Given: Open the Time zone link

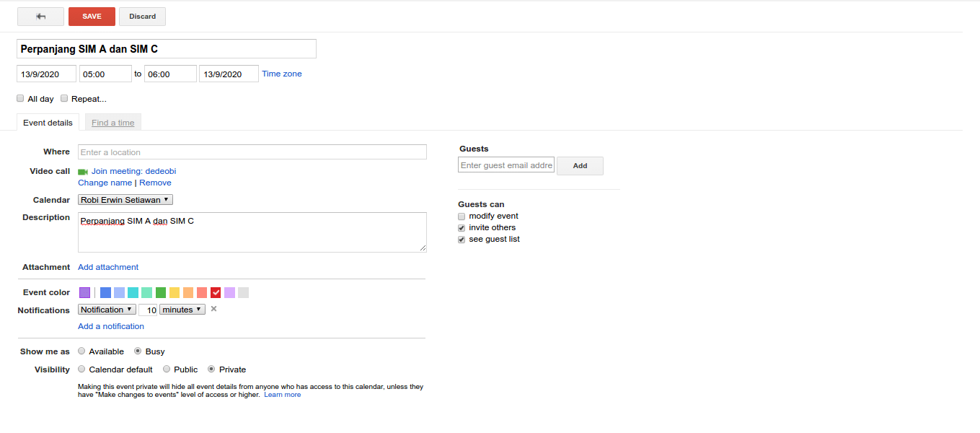Looking at the screenshot, I should coord(282,74).
